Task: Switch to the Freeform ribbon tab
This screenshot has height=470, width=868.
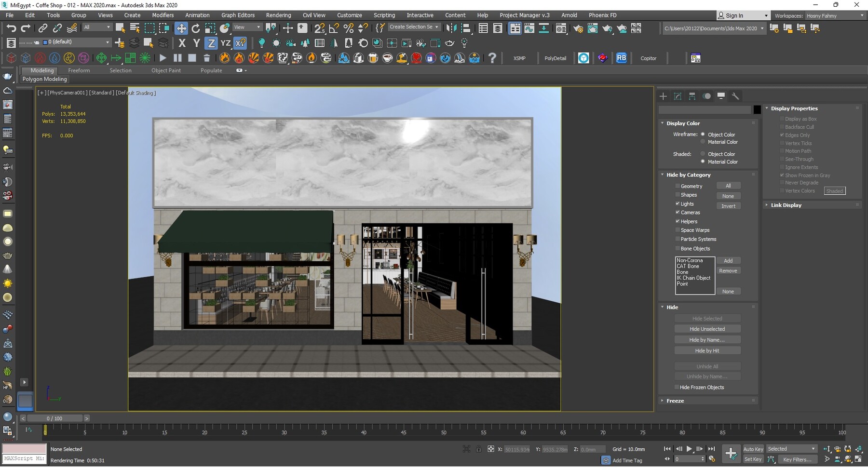Action: [x=79, y=70]
